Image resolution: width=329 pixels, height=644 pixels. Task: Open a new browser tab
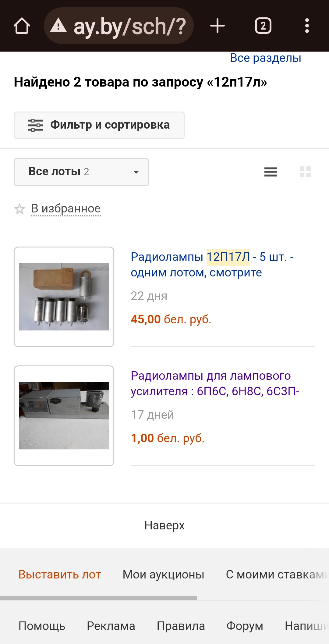[218, 26]
